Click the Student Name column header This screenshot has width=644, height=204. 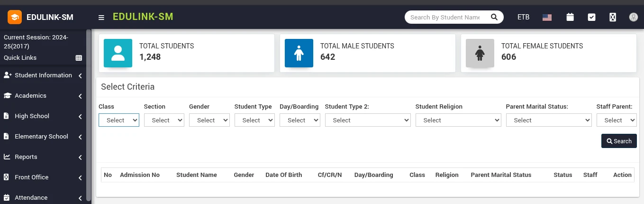tap(197, 175)
